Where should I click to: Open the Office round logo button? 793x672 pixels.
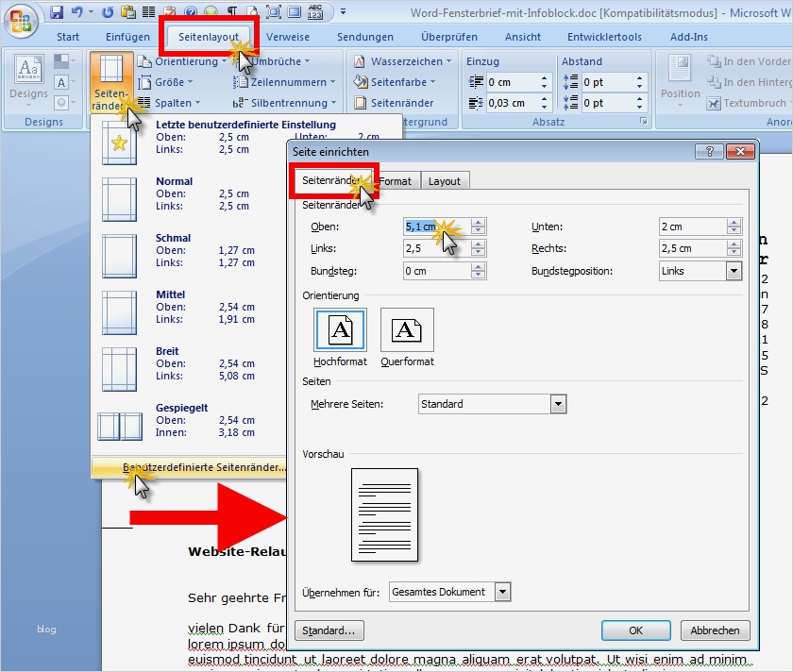tap(21, 22)
